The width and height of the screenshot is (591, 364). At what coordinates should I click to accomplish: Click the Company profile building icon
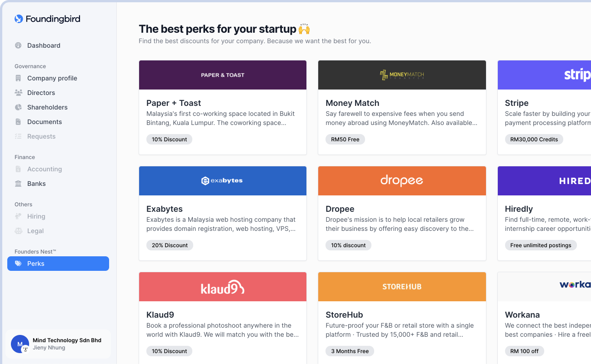click(18, 78)
